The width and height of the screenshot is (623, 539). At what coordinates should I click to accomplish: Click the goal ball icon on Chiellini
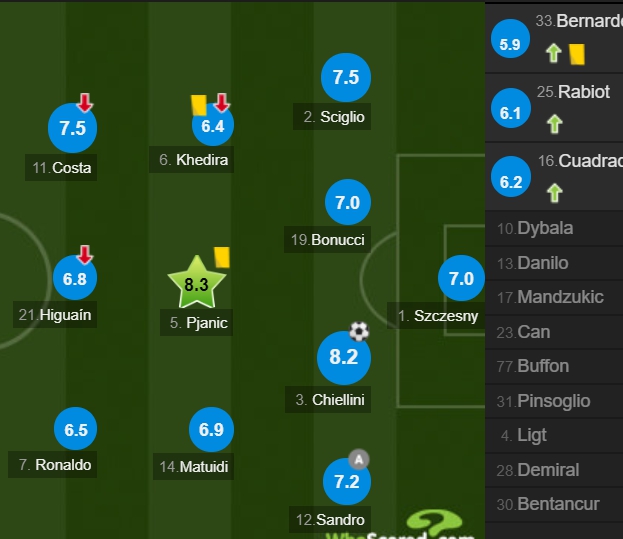point(359,331)
